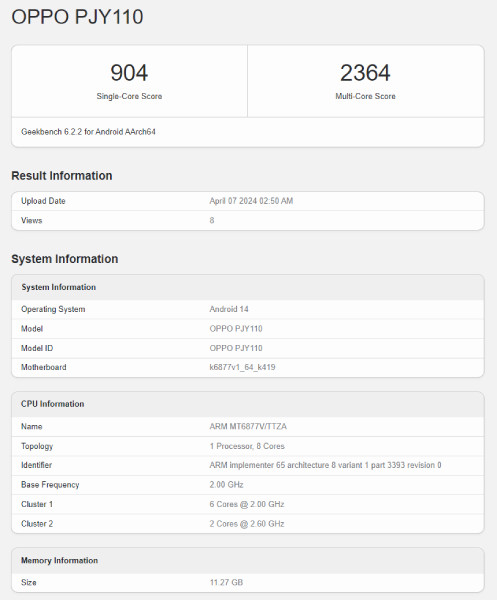Click the Result Information heading
Screen dimensions: 497x600
[x=62, y=176]
